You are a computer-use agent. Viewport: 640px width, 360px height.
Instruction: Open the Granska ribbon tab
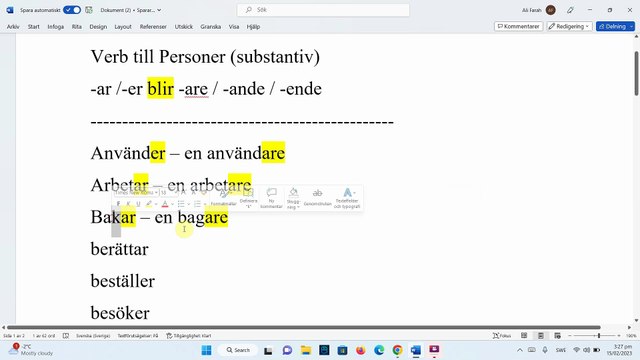click(x=211, y=27)
